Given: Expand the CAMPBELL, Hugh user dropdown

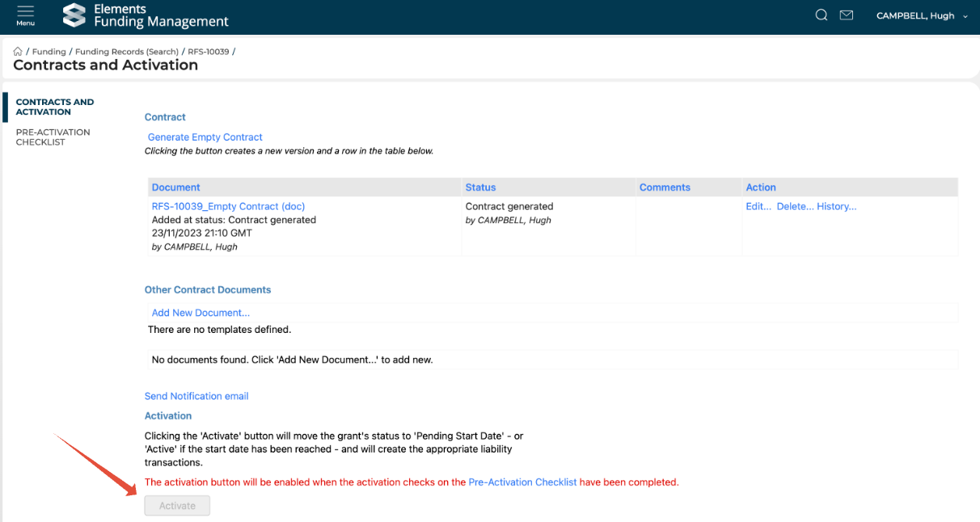Looking at the screenshot, I should tap(922, 16).
